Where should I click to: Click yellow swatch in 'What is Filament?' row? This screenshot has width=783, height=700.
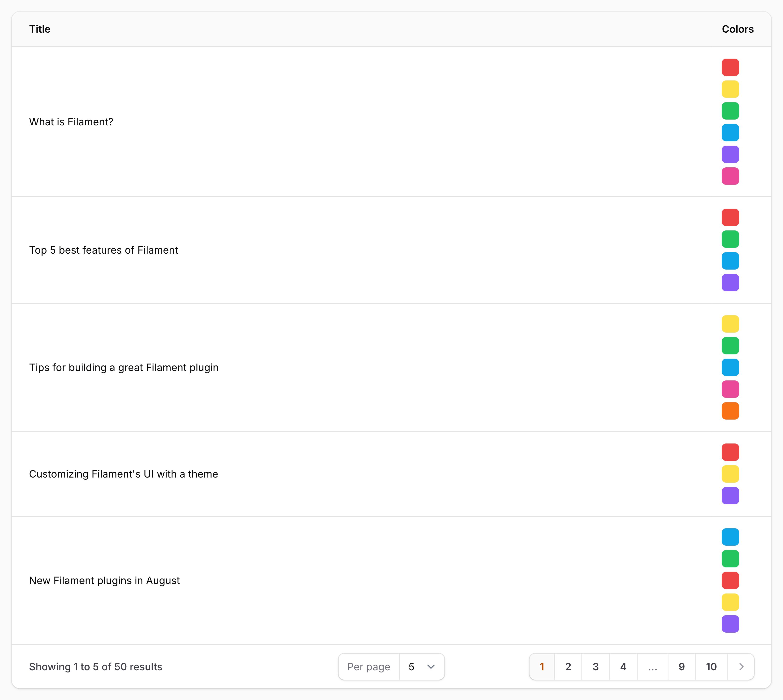(730, 89)
